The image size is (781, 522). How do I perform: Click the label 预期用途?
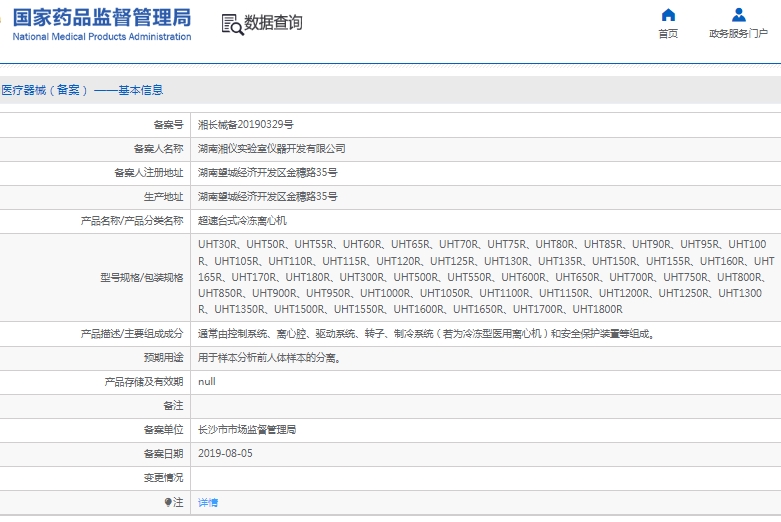tap(163, 358)
